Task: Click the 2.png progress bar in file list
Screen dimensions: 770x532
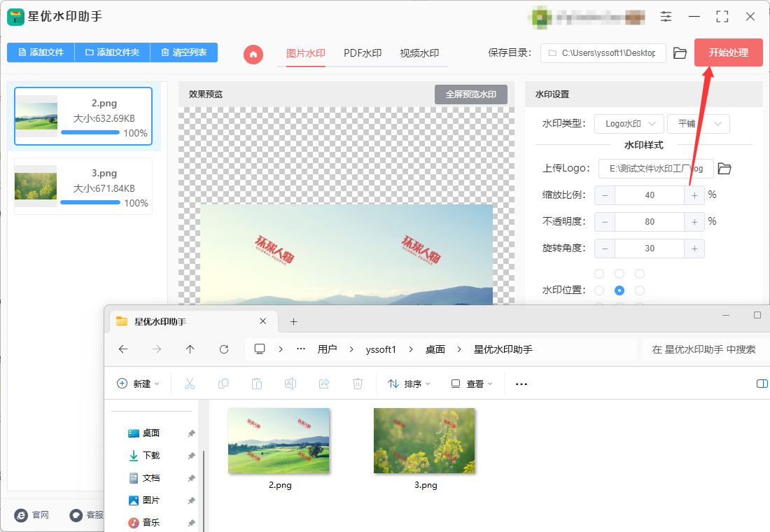Action: pos(90,132)
